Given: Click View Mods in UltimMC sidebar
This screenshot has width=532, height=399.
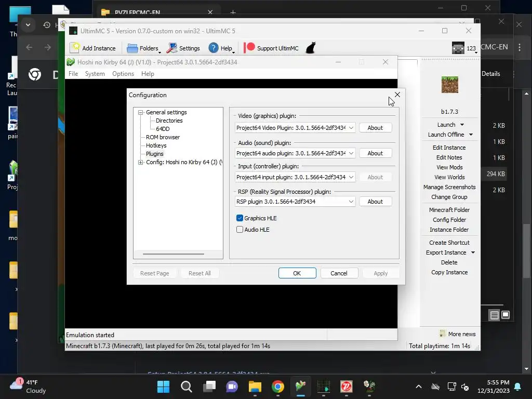Looking at the screenshot, I should (449, 167).
